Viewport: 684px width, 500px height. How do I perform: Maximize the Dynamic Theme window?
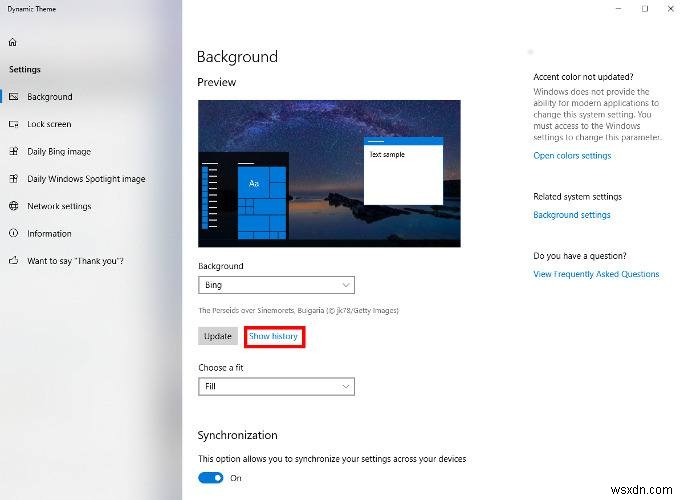coord(645,9)
